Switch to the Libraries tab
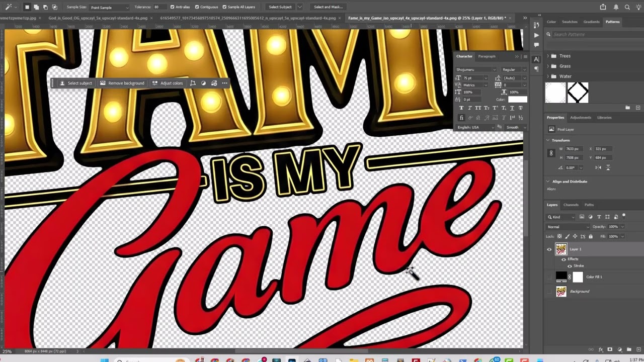The height and width of the screenshot is (362, 644). [604, 117]
